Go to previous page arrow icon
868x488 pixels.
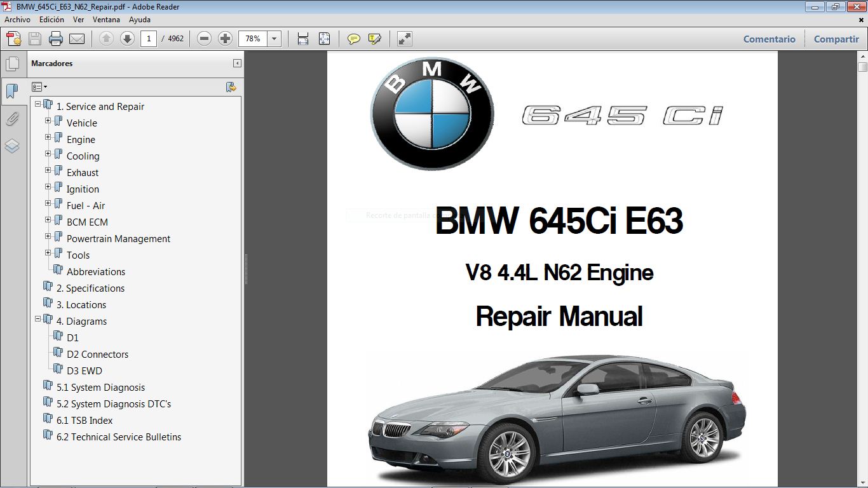coord(107,39)
